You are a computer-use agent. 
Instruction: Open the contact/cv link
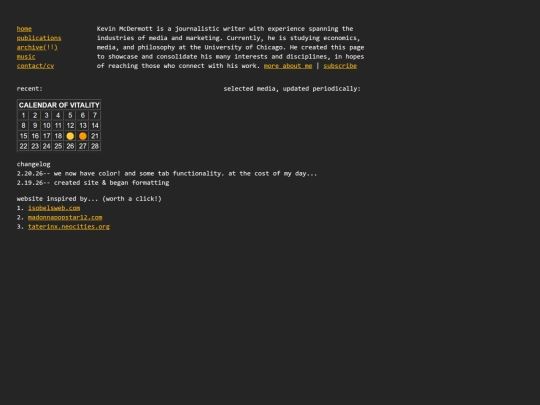(x=35, y=66)
